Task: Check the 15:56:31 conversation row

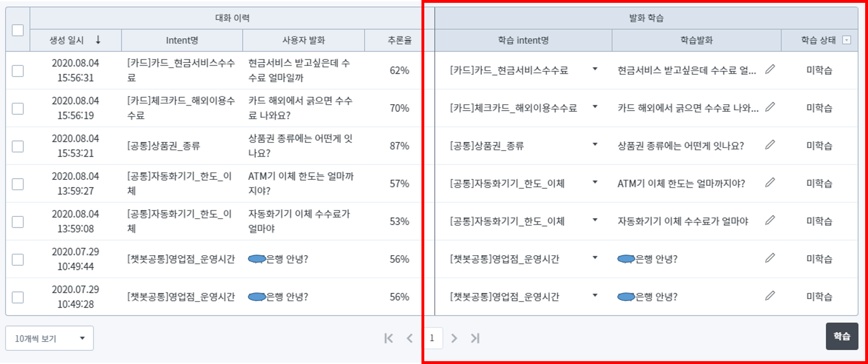Action: (x=18, y=71)
